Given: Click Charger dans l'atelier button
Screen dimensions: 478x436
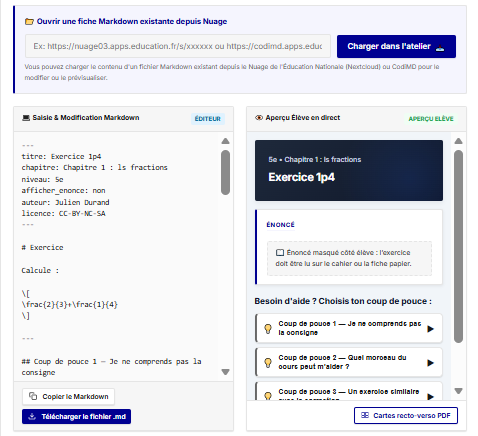Looking at the screenshot, I should click(x=396, y=47).
